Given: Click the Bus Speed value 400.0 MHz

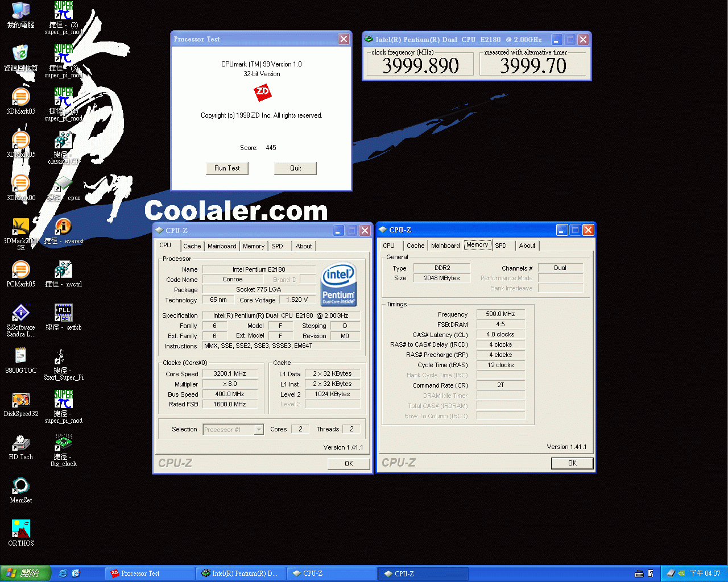Looking at the screenshot, I should 230,394.
